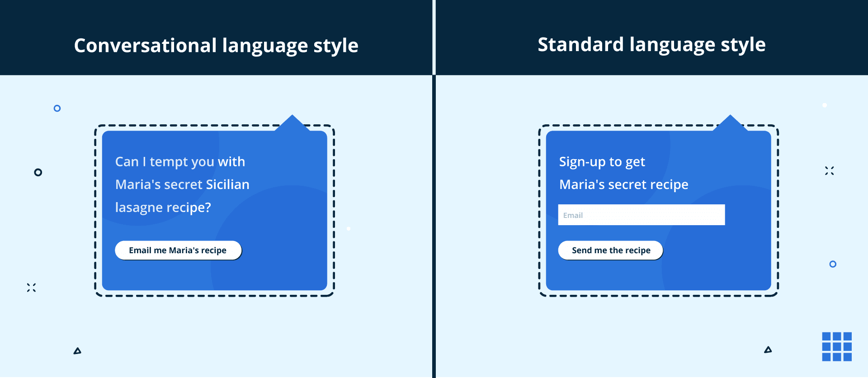The image size is (868, 378).
Task: Focus the Email input field
Action: (x=641, y=215)
